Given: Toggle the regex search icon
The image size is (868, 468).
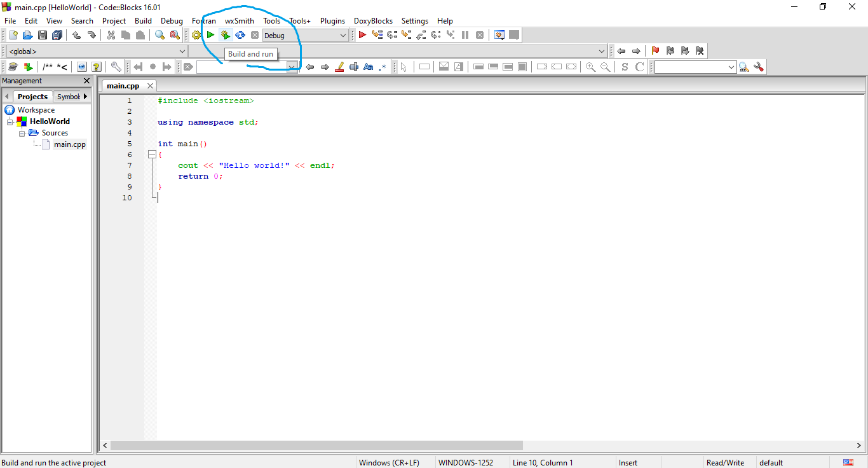Looking at the screenshot, I should coord(383,67).
